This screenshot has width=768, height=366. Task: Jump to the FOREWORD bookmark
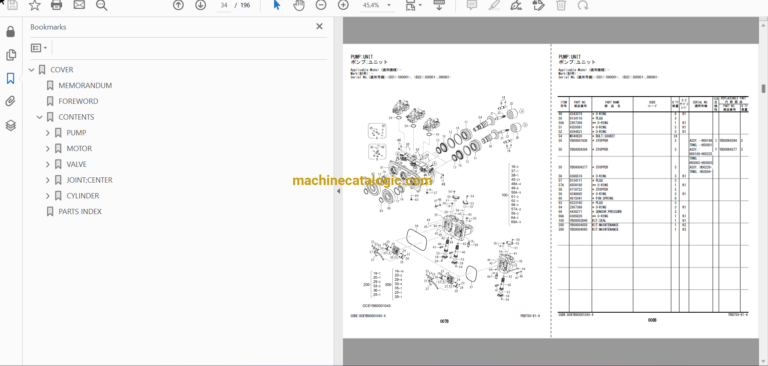pos(78,101)
